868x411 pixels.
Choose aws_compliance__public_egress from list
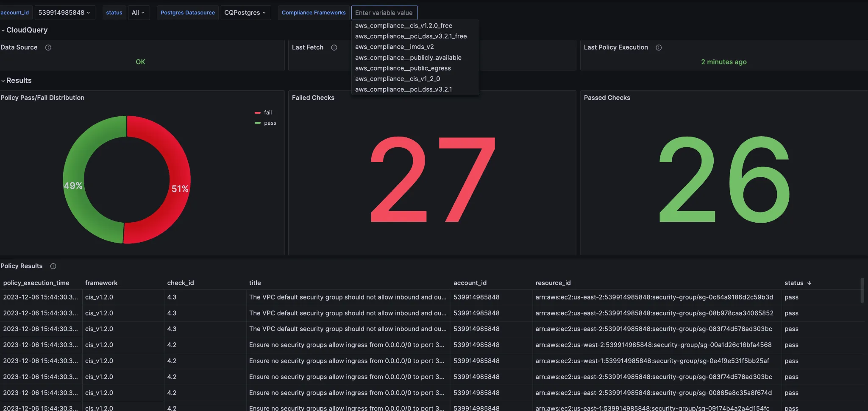(x=403, y=68)
